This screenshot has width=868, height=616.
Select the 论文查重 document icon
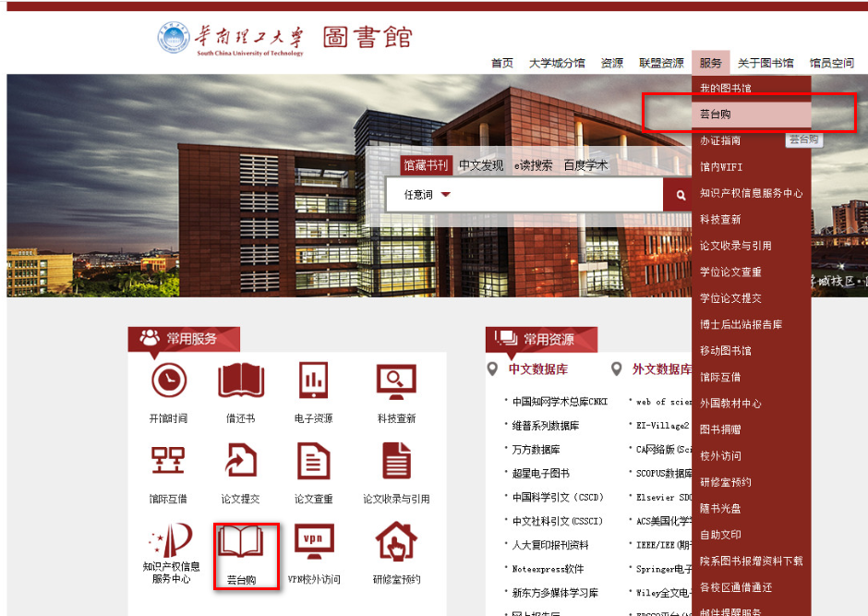[x=313, y=461]
